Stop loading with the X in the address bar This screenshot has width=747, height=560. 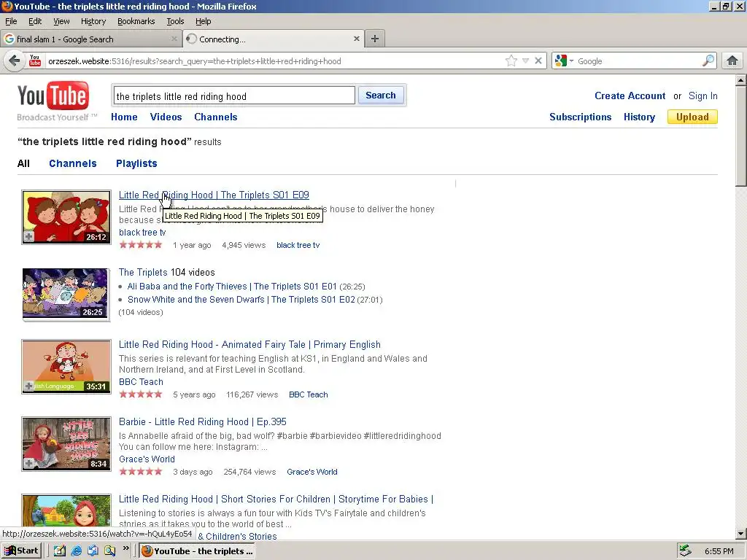pos(538,61)
